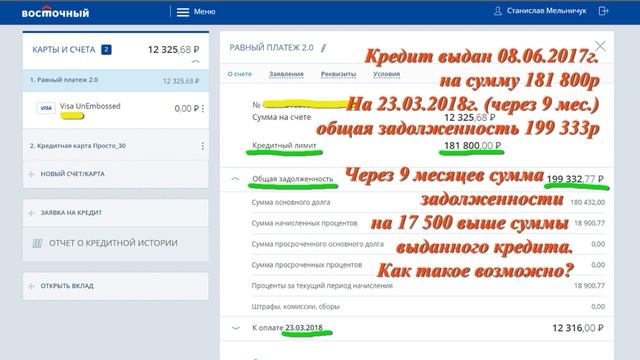Click the Карты и счета header
This screenshot has width=640, height=360.
64,50
